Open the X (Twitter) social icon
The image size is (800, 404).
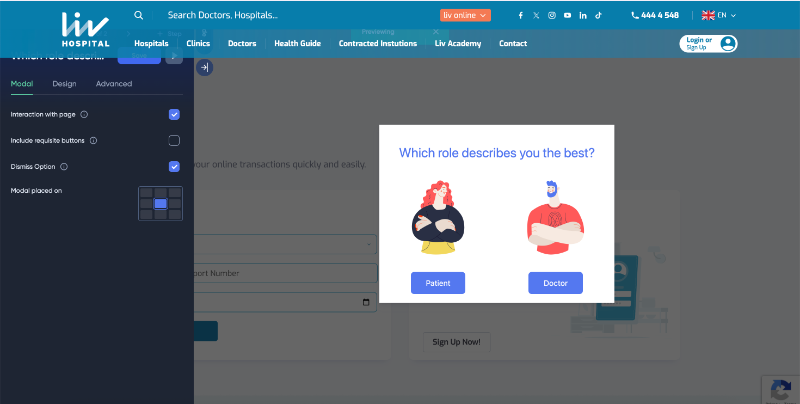tap(536, 15)
